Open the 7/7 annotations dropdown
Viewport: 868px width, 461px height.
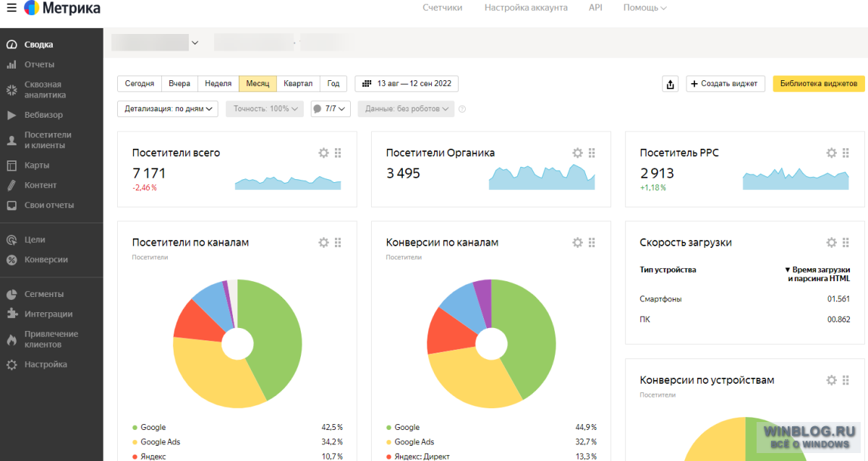tap(331, 109)
